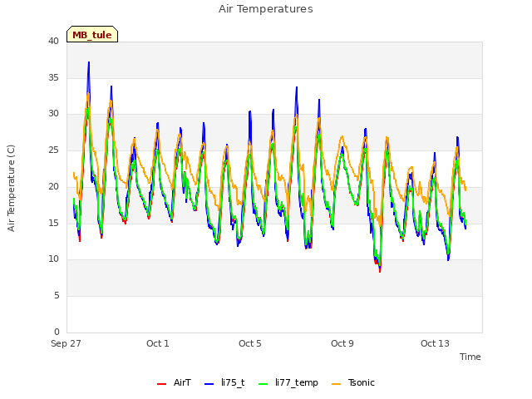Click the 35 y-axis tick label
The height and width of the screenshot is (399, 532).
point(53,77)
